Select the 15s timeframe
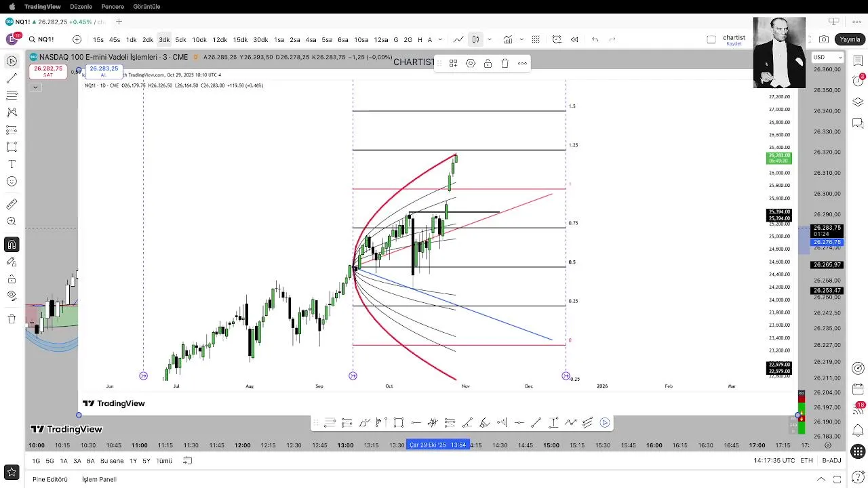The width and height of the screenshot is (868, 488). (98, 39)
